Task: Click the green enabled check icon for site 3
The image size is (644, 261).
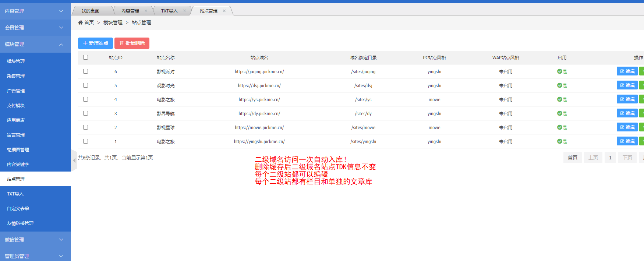Action: [559, 113]
